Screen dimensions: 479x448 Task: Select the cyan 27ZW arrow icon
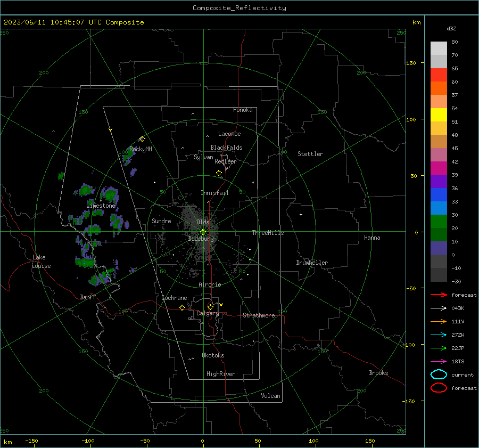coord(439,335)
